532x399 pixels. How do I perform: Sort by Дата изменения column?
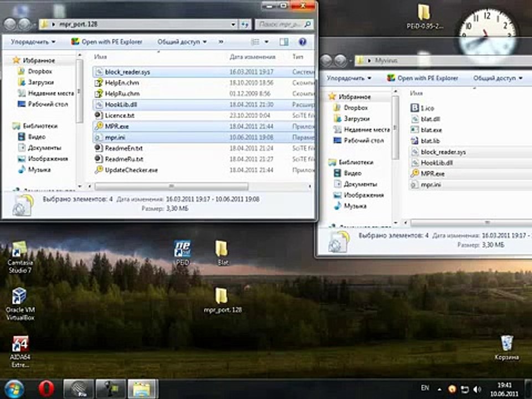click(x=252, y=57)
